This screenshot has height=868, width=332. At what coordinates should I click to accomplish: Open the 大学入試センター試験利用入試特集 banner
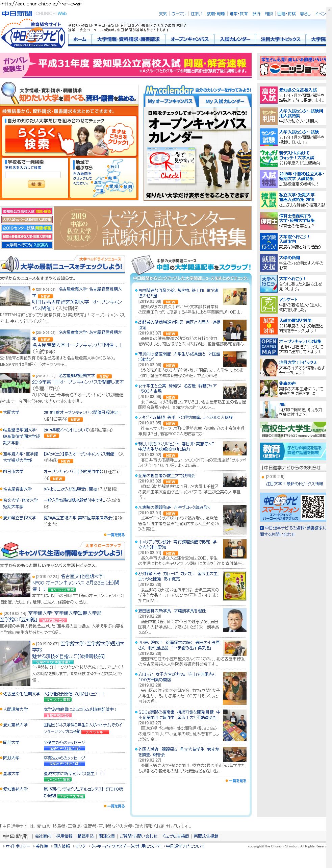click(153, 228)
